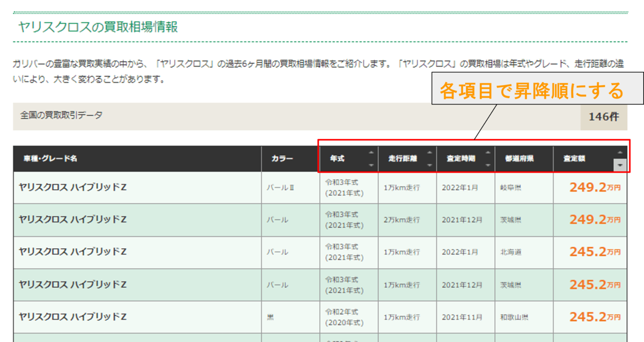Click 1万km走行 in 岐阜県 row
This screenshot has width=644, height=342.
(x=401, y=188)
